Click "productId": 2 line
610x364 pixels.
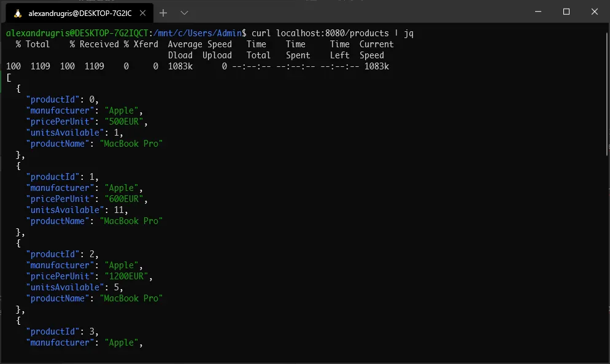(62, 255)
